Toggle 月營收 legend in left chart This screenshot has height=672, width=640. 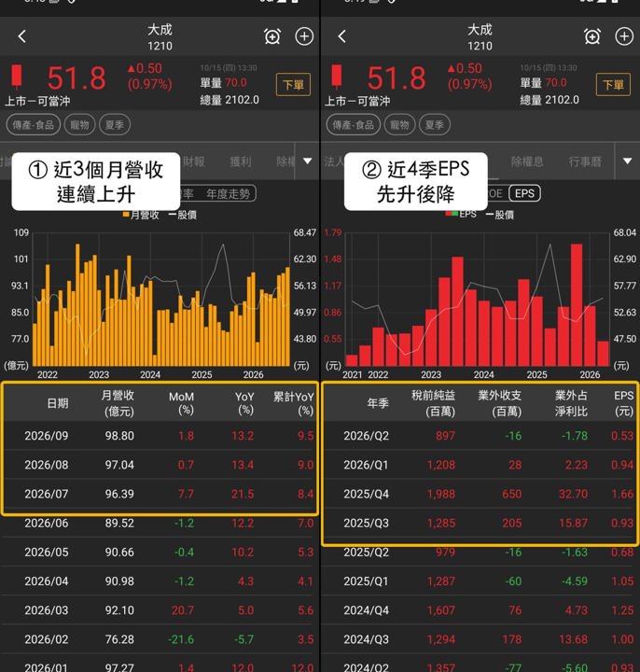pyautogui.click(x=142, y=215)
